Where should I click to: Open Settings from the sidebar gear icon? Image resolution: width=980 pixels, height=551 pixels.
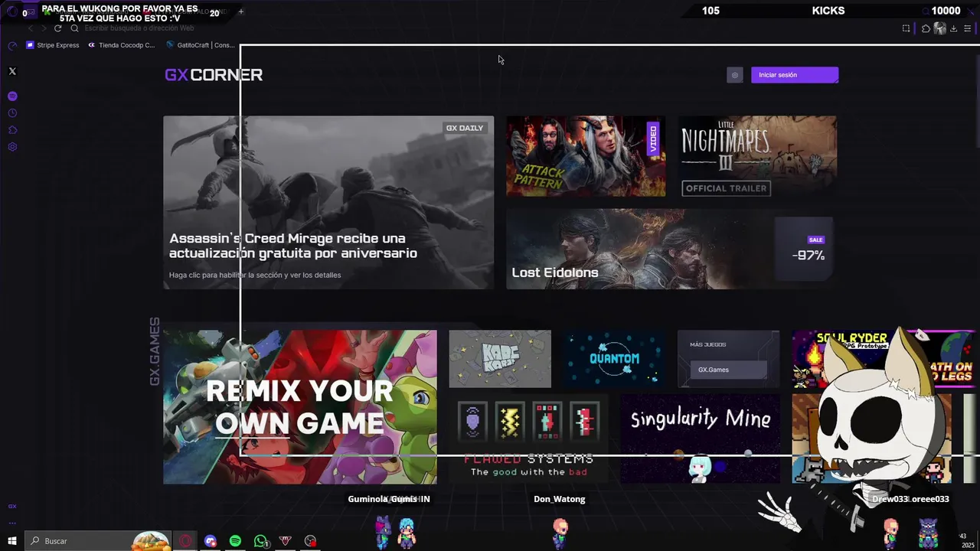click(12, 147)
